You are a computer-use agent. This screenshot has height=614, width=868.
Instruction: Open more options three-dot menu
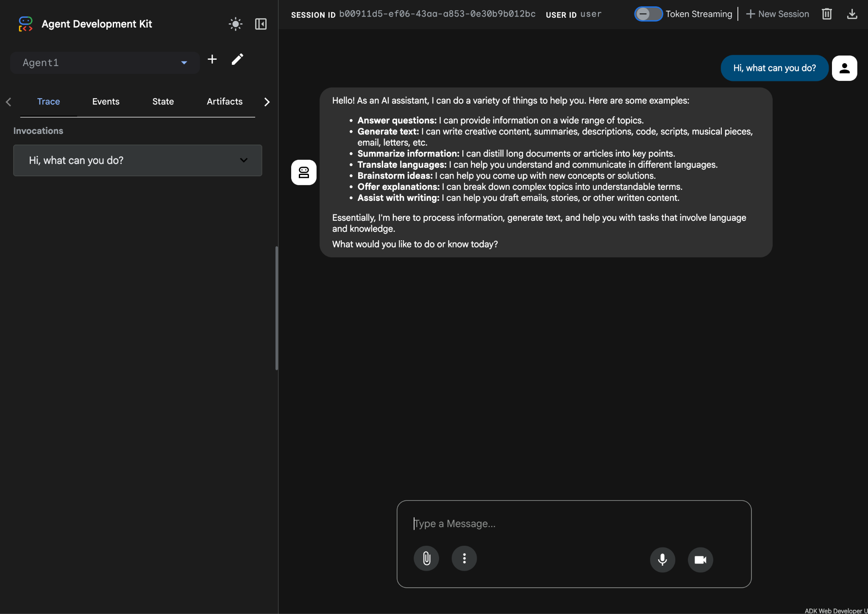(464, 558)
